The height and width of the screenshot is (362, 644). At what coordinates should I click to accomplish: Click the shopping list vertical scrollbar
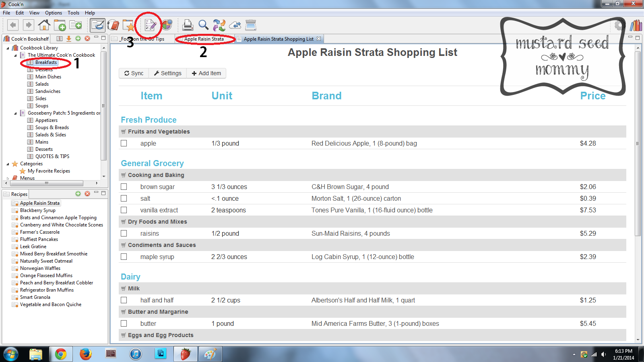[638, 143]
